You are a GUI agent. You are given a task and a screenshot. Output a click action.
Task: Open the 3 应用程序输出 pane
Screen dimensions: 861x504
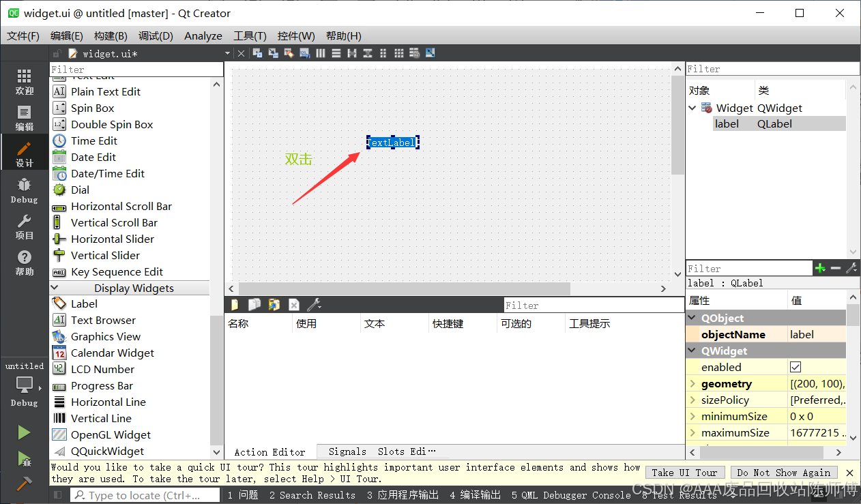point(403,495)
